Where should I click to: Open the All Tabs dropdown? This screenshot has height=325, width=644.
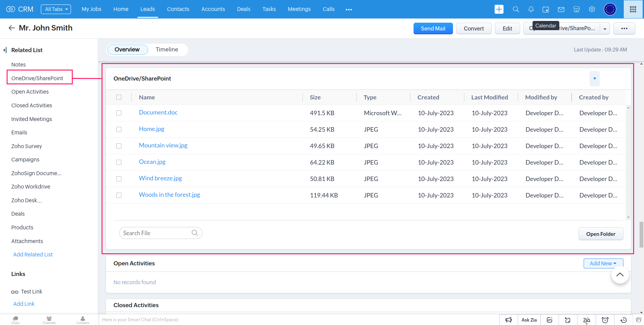(56, 9)
